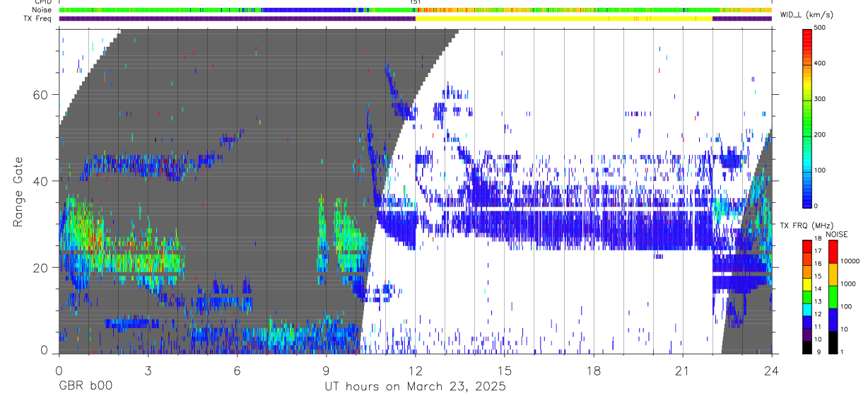Click the 10000 label on NOISE legend

click(x=850, y=261)
